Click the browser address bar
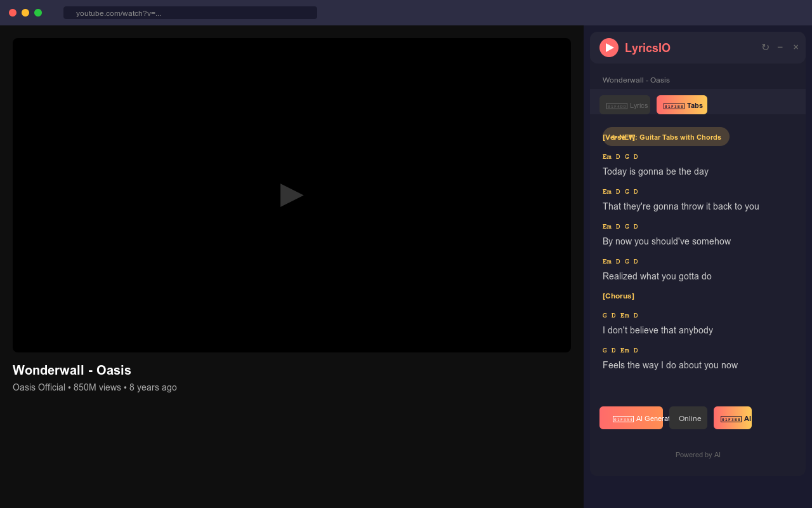This screenshot has width=812, height=508. [x=190, y=13]
